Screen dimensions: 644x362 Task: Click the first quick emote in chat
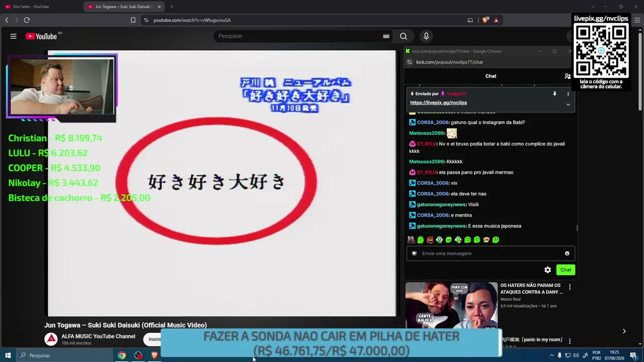click(411, 240)
